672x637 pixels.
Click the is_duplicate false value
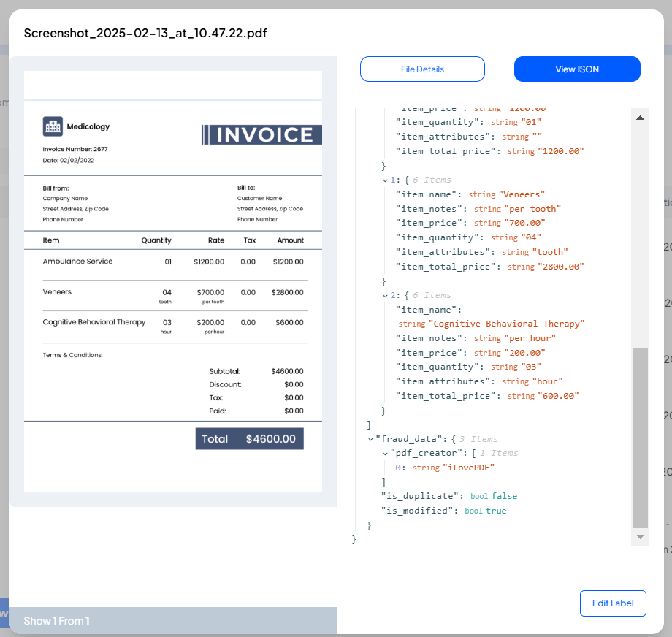[504, 496]
